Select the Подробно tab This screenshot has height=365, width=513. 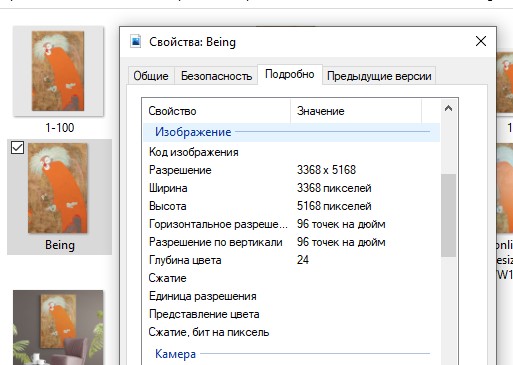point(290,74)
